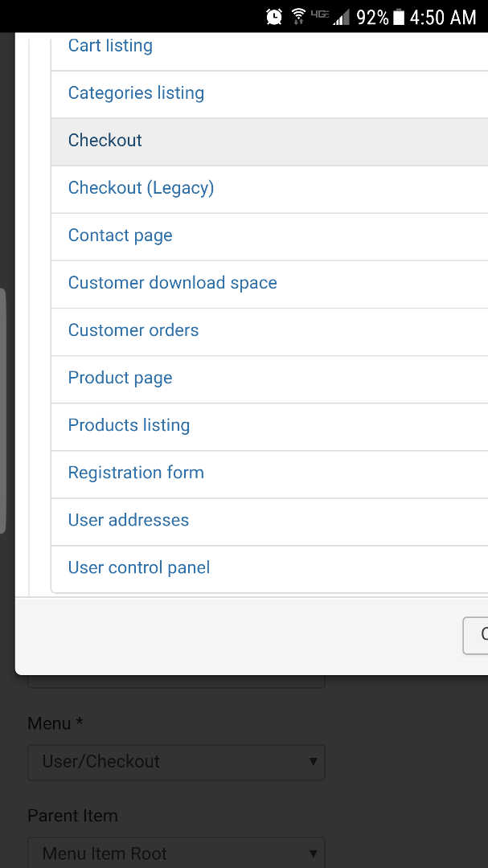Select Cart listing menu item type
This screenshot has height=868, width=488.
tap(110, 47)
